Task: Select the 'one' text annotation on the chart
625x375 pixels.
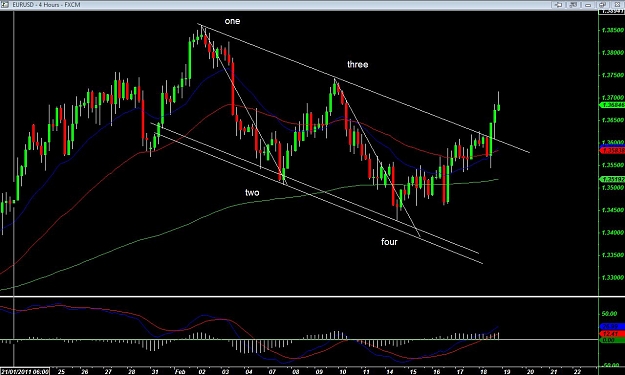Action: click(x=232, y=21)
